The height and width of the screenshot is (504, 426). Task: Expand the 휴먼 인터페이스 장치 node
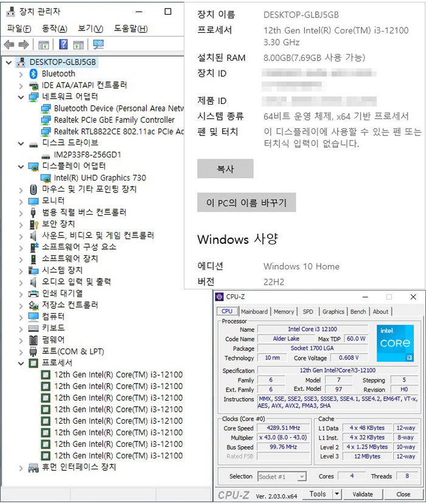coord(21,468)
